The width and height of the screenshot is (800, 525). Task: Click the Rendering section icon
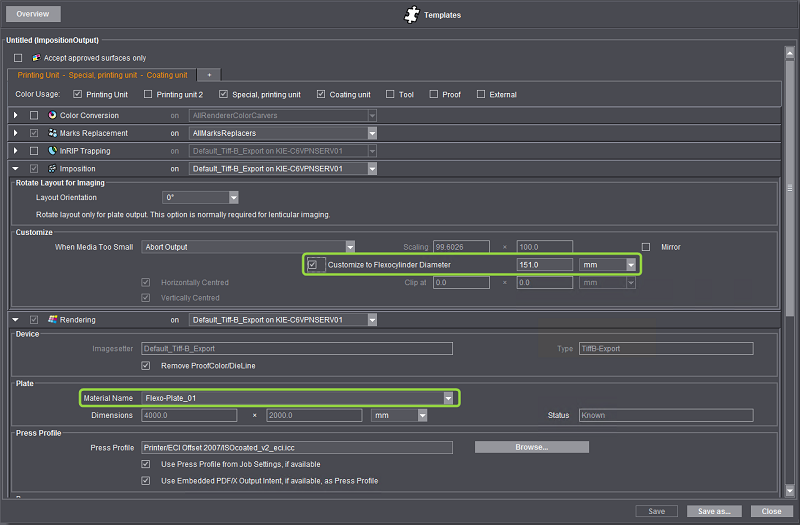point(52,320)
